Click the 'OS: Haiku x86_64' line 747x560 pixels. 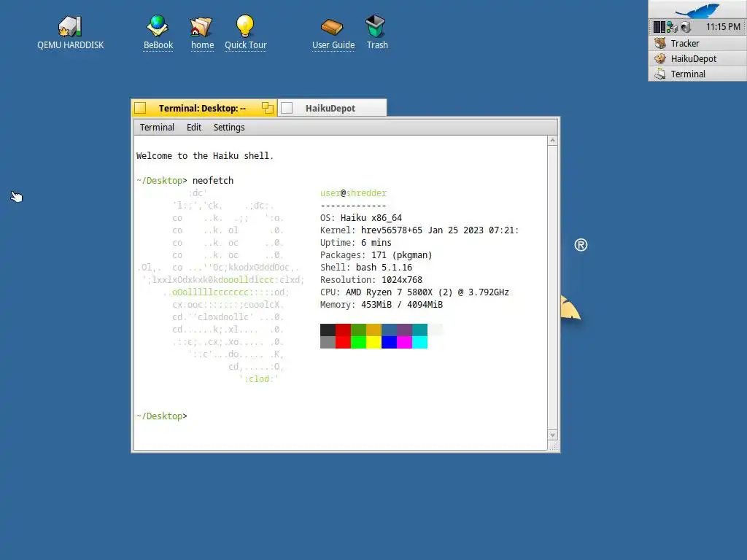361,217
